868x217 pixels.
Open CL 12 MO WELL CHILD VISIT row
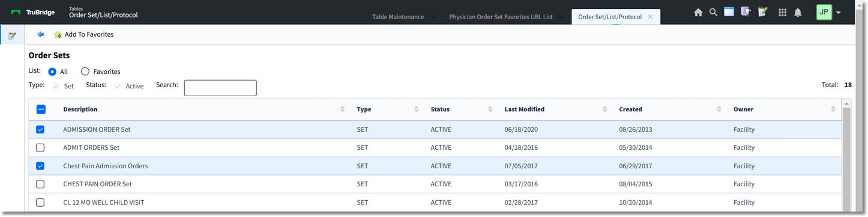tap(435, 203)
